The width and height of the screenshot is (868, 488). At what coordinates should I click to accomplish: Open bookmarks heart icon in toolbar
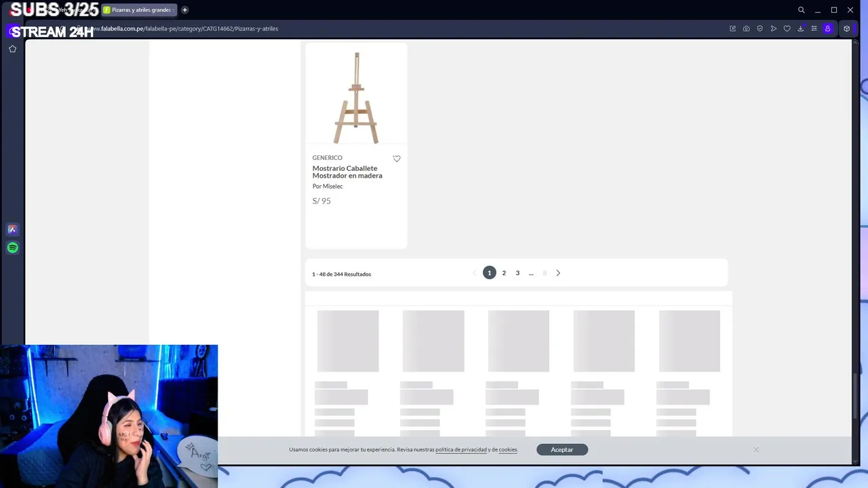point(787,28)
